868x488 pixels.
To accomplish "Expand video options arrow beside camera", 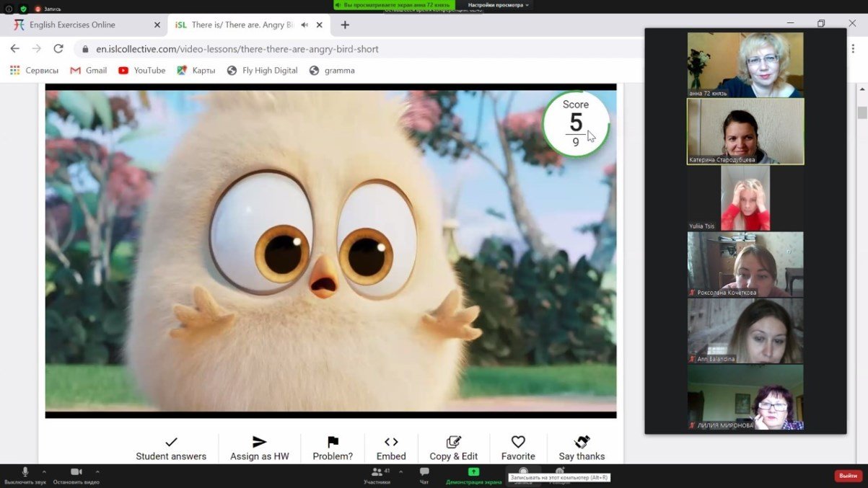I will point(97,471).
